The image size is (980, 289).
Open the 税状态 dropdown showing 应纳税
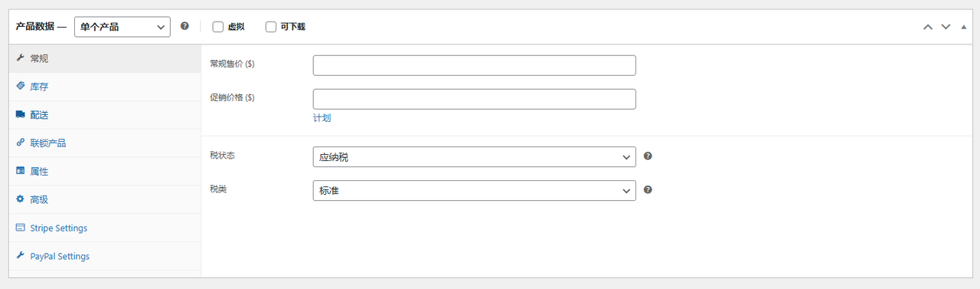pos(474,156)
